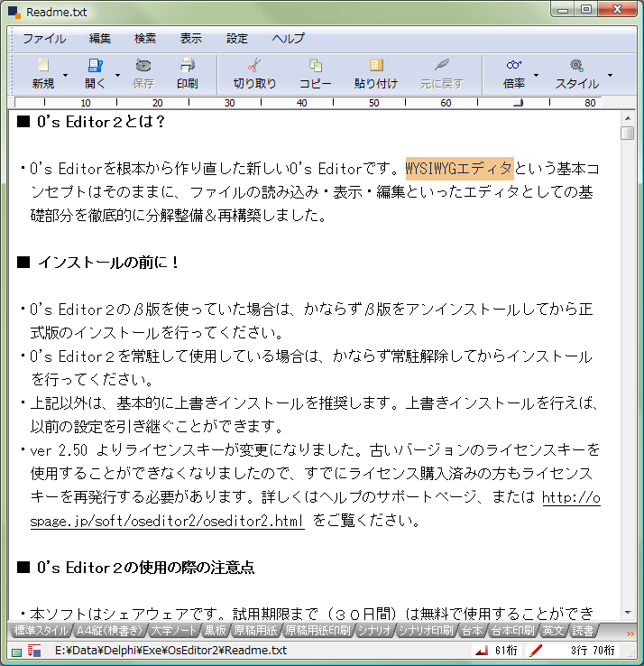Show more style tabs with the » arrows

(x=630, y=634)
